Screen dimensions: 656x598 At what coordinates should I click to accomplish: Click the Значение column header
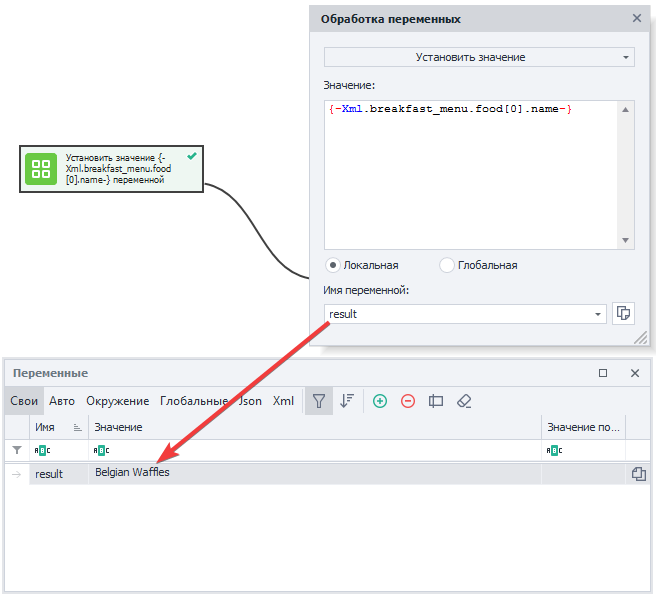[x=118, y=427]
